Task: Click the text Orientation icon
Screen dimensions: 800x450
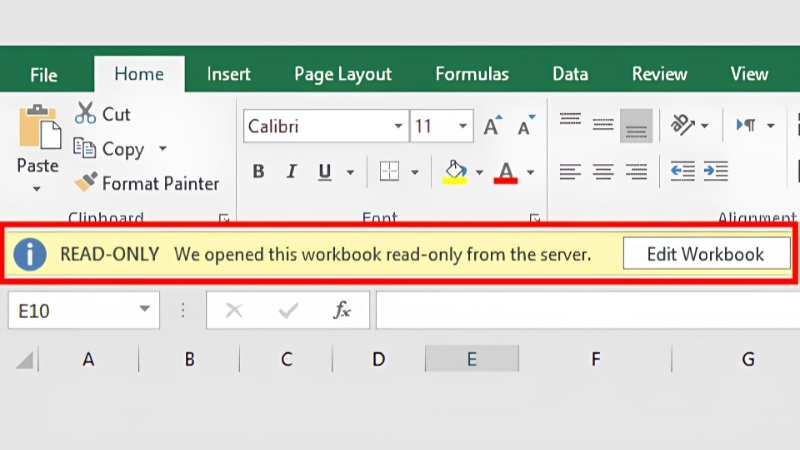Action: click(682, 124)
